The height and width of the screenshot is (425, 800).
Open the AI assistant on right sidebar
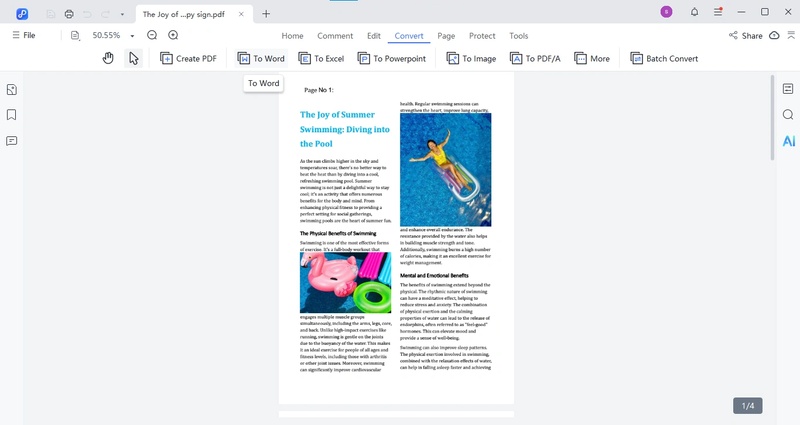coord(788,141)
